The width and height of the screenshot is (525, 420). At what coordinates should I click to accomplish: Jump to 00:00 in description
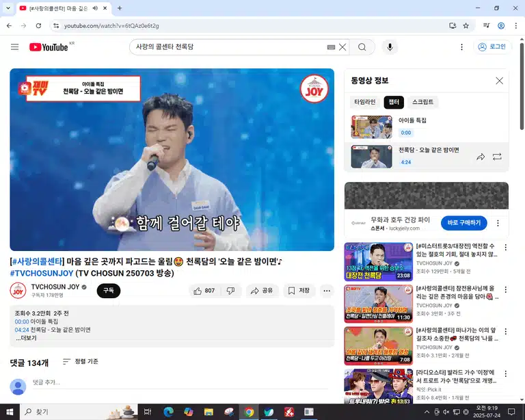coord(22,321)
